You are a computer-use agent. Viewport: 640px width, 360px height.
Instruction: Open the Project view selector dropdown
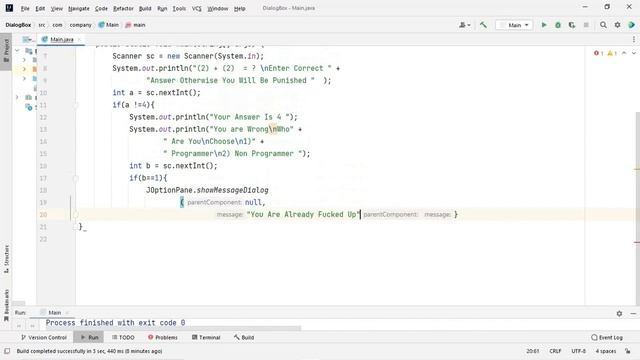28,39
